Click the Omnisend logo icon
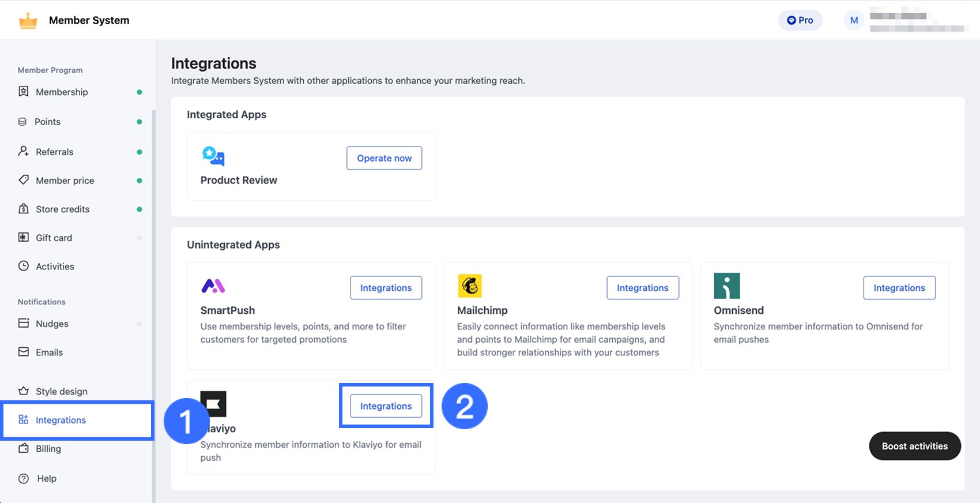Screen dimensions: 980x503 click(x=726, y=286)
